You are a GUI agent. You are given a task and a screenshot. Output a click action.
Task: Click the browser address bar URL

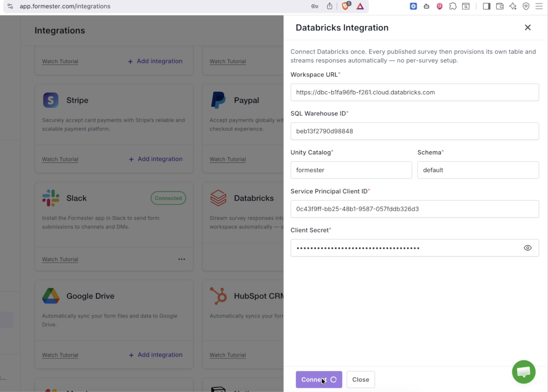pyautogui.click(x=65, y=6)
